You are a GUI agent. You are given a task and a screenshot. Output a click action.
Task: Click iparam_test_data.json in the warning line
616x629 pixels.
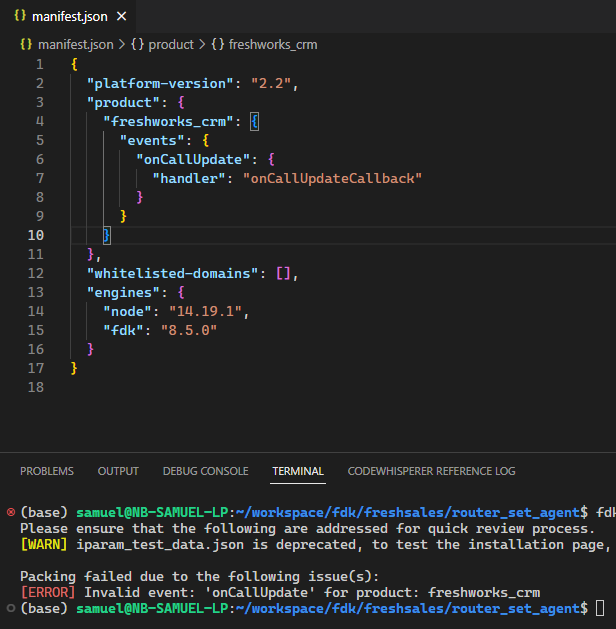pos(160,544)
